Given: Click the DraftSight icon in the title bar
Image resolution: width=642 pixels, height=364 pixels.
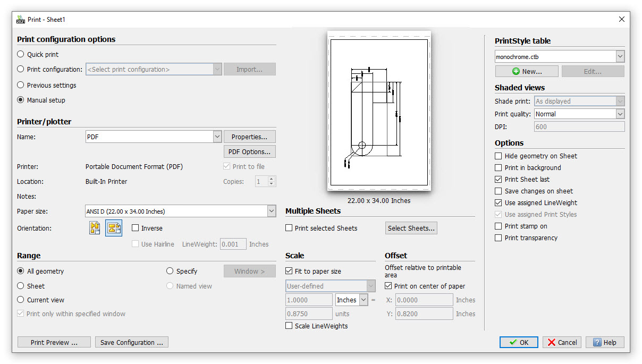Looking at the screenshot, I should [20, 19].
